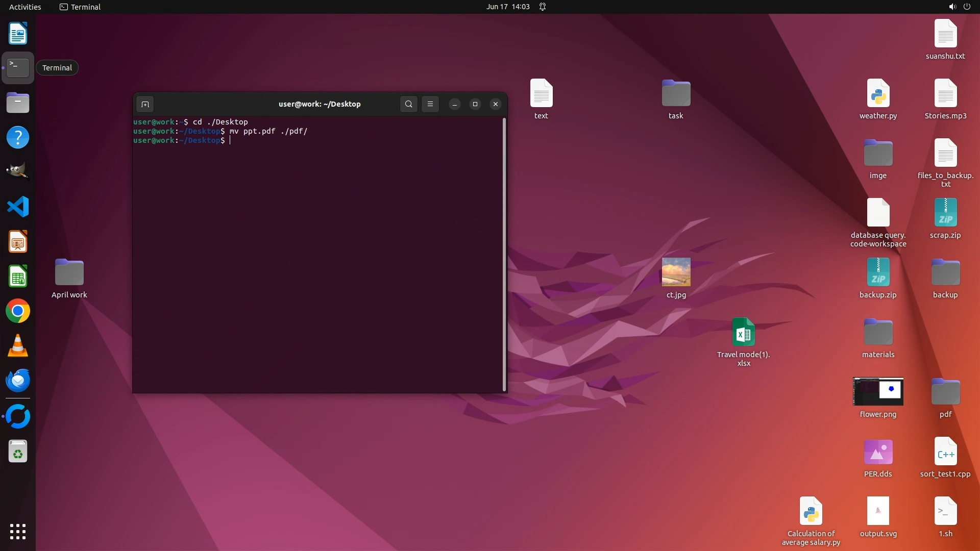Screen dimensions: 980x551
Task: Expand the system status menu
Action: pyautogui.click(x=959, y=7)
